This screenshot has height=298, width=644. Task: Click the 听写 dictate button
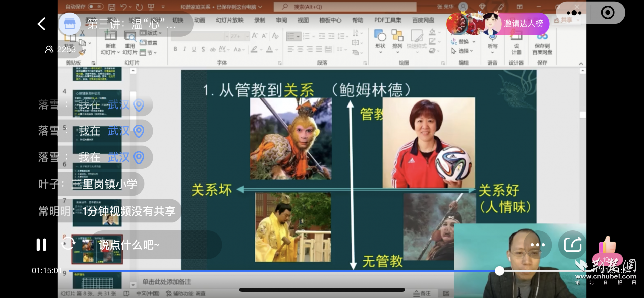(492, 42)
